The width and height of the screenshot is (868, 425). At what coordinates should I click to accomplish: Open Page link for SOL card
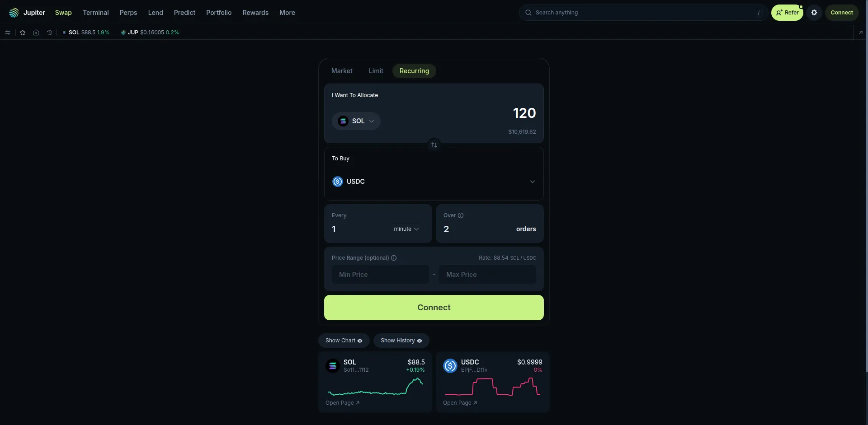click(x=342, y=403)
